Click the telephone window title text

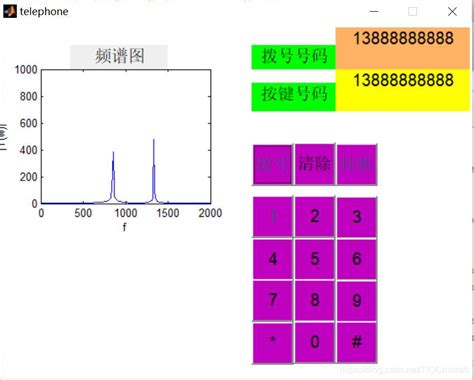tap(44, 12)
